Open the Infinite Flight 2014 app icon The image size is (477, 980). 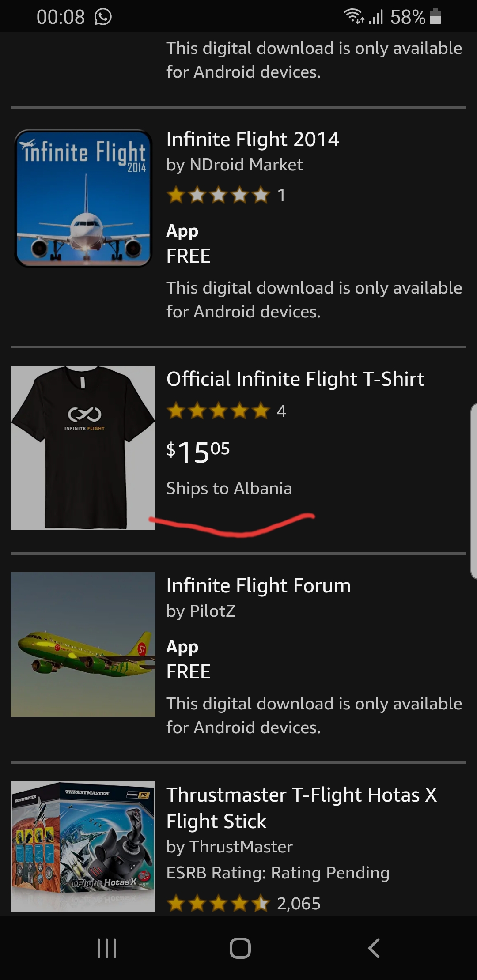point(83,198)
